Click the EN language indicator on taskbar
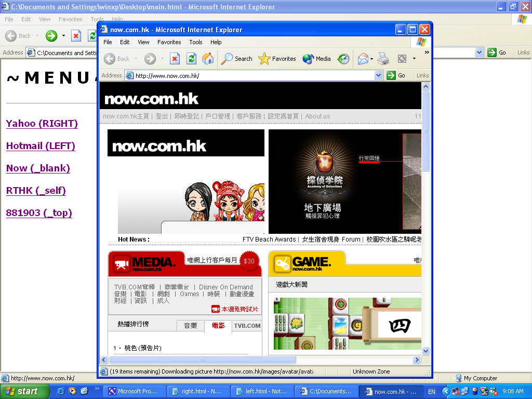 click(432, 392)
